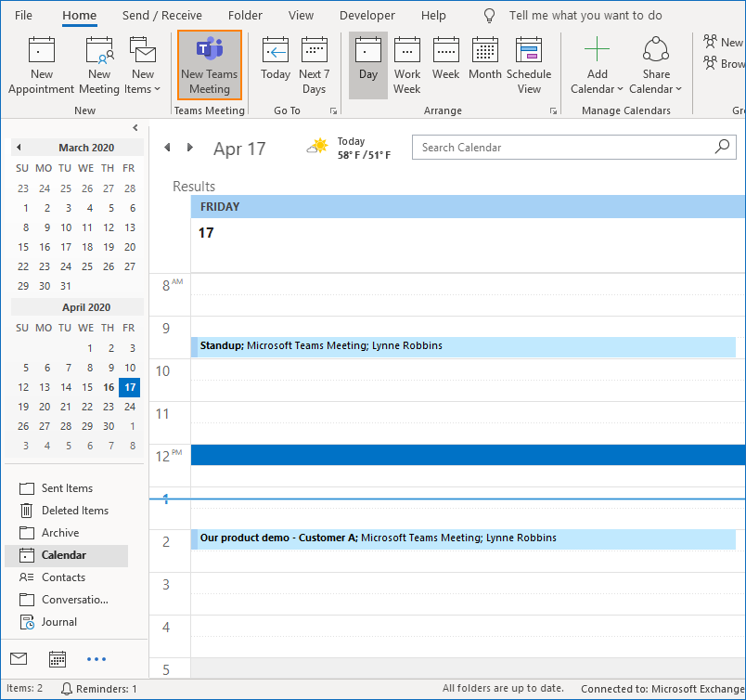The width and height of the screenshot is (746, 700).
Task: Click the search magnifier icon
Action: click(722, 147)
